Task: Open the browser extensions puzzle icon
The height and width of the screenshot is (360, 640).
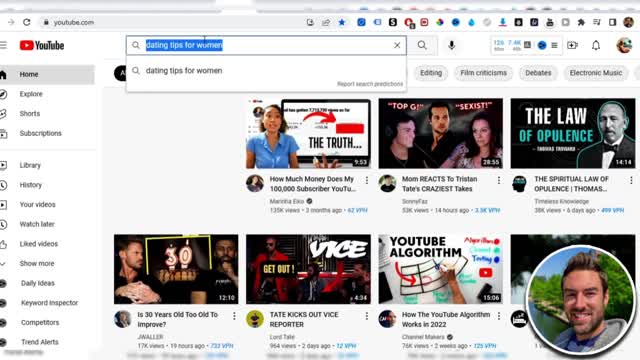Action: pyautogui.click(x=581, y=22)
